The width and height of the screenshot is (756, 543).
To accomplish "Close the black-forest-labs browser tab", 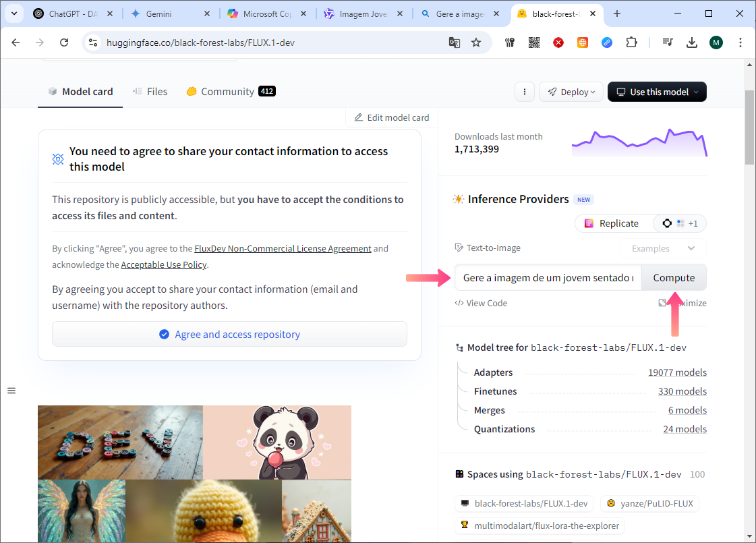I will click(593, 14).
